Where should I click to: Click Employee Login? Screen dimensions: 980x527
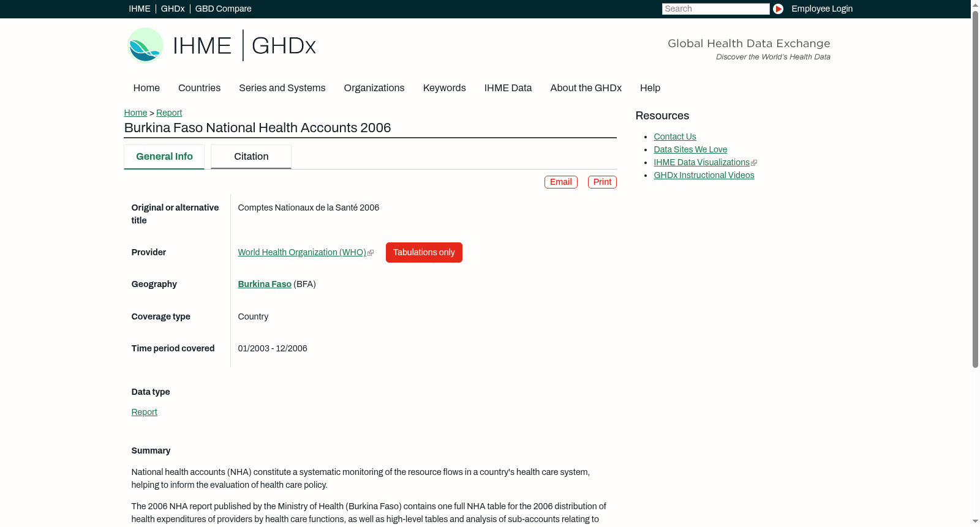pyautogui.click(x=822, y=9)
